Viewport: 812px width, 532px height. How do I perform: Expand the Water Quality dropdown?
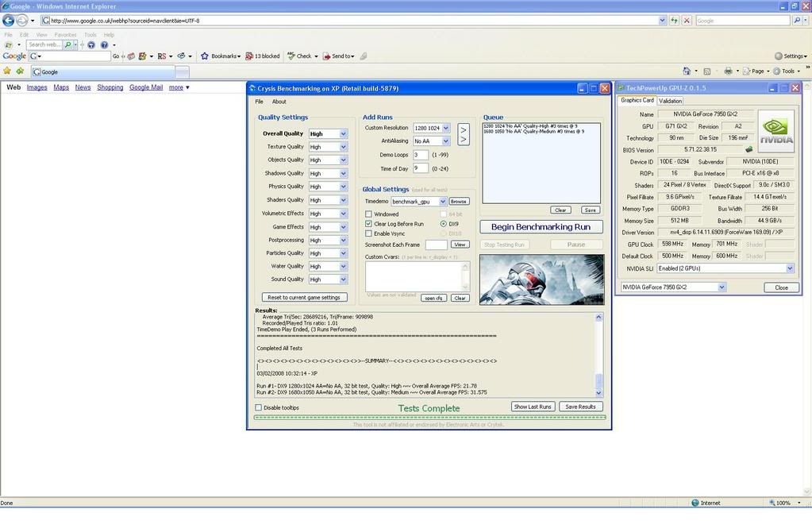[x=343, y=266]
